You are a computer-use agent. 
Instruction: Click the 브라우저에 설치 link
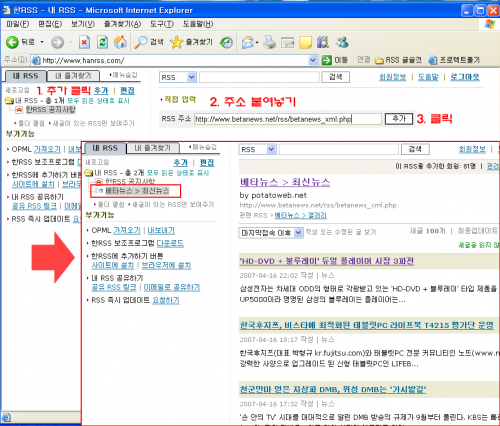click(166, 265)
